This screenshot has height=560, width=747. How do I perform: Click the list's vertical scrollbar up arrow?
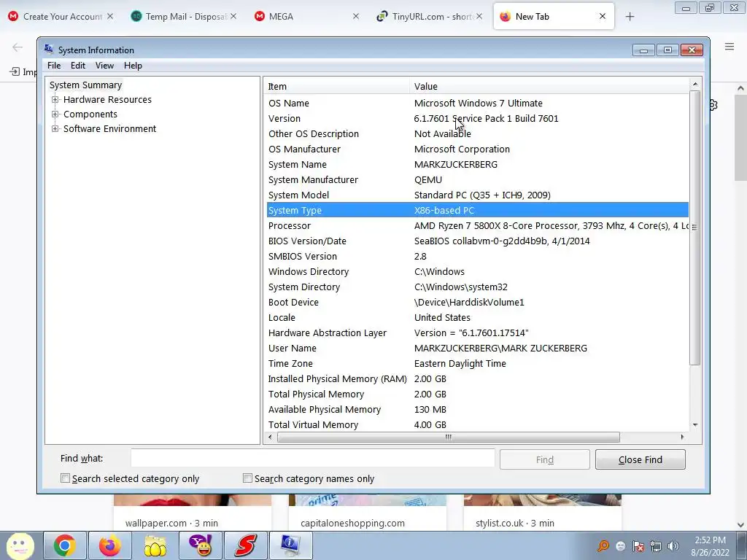pos(695,85)
